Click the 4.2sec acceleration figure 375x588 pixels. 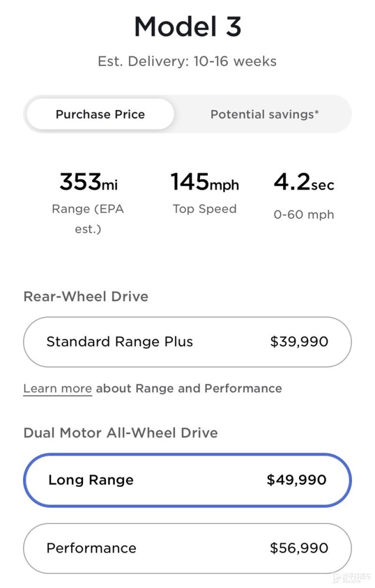point(304,182)
